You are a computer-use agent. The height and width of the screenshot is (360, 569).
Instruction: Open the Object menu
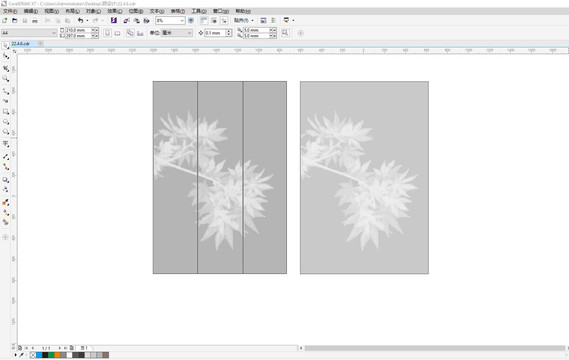pyautogui.click(x=93, y=11)
